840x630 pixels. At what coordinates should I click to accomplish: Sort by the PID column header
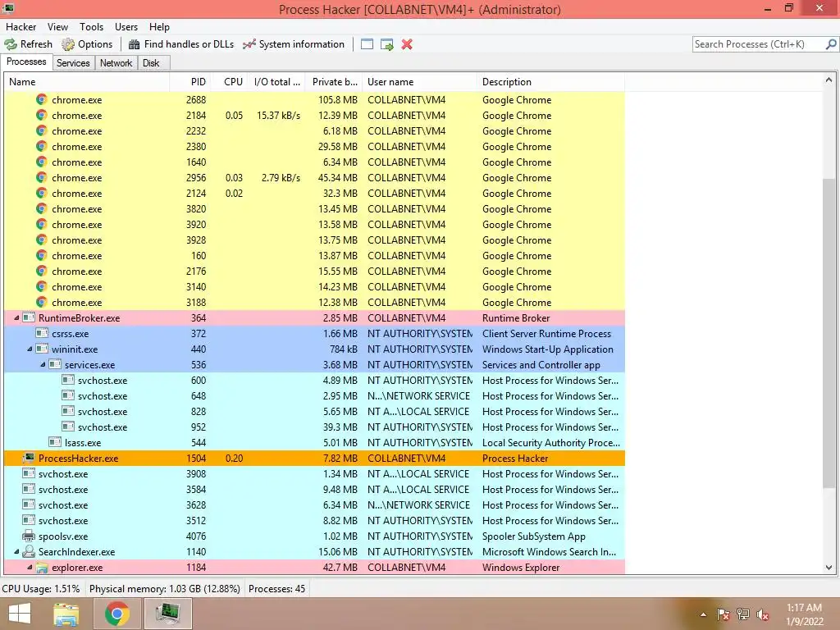[x=189, y=82]
